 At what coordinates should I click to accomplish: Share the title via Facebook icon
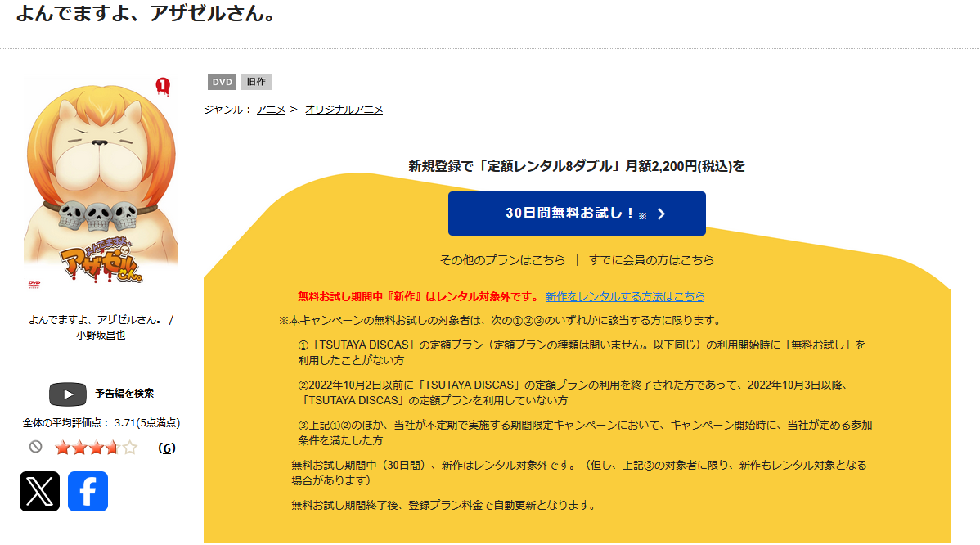click(x=88, y=491)
